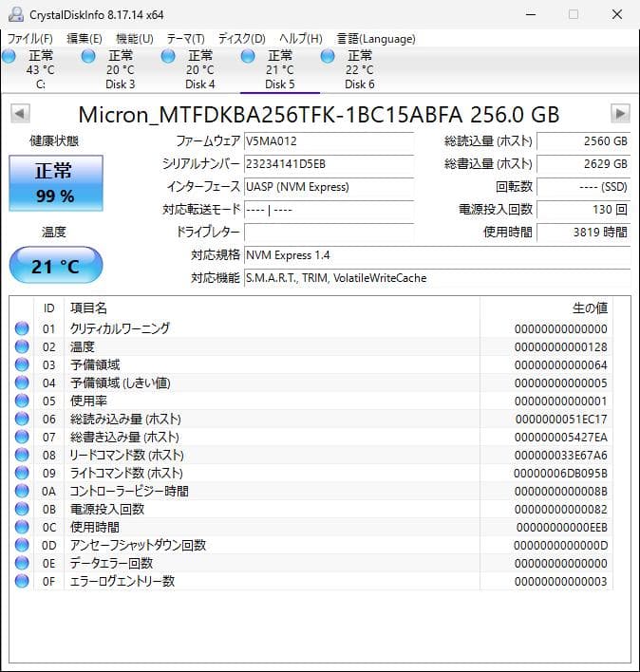This screenshot has width=640, height=672.
Task: Open the ファイル(F) menu
Action: tap(30, 39)
